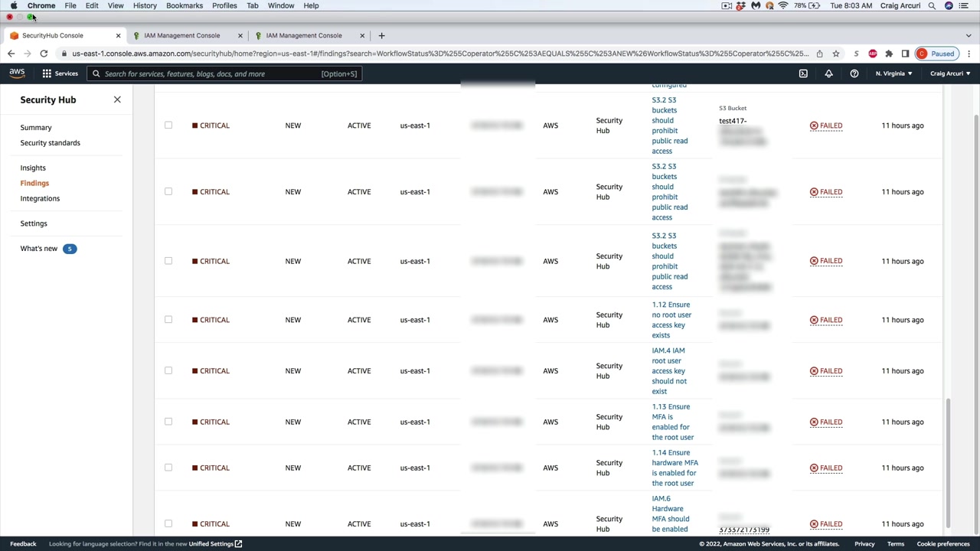Open a new Chrome tab
This screenshot has height=551, width=980.
381,35
